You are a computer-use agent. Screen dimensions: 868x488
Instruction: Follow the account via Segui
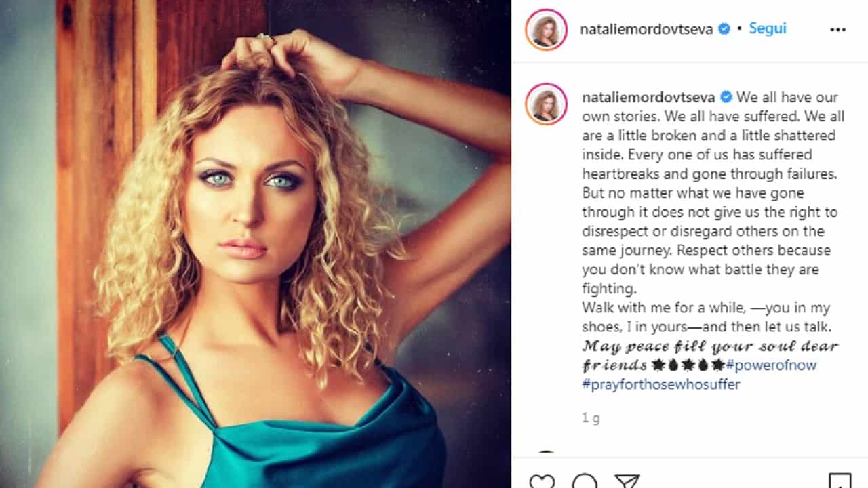click(768, 29)
